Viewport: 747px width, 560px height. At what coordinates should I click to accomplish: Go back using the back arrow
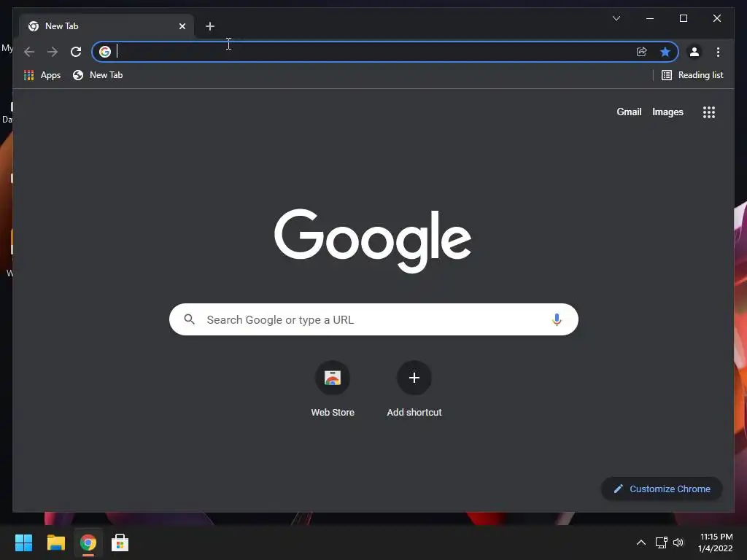click(29, 52)
